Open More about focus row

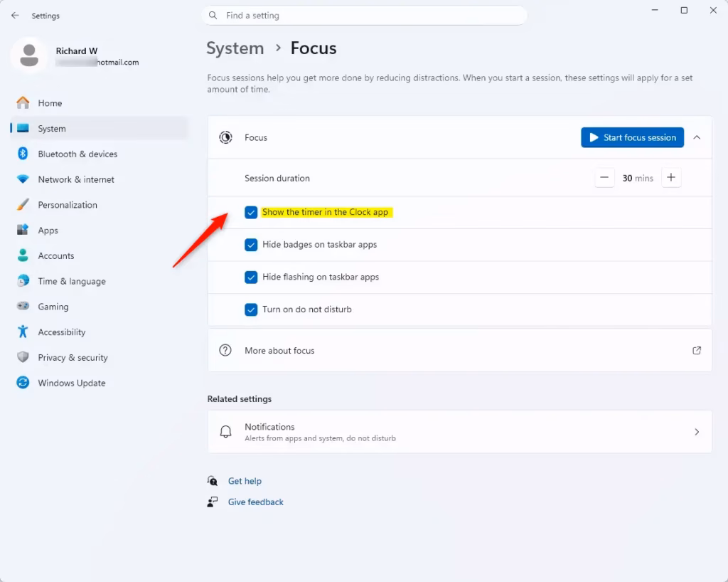click(x=460, y=350)
